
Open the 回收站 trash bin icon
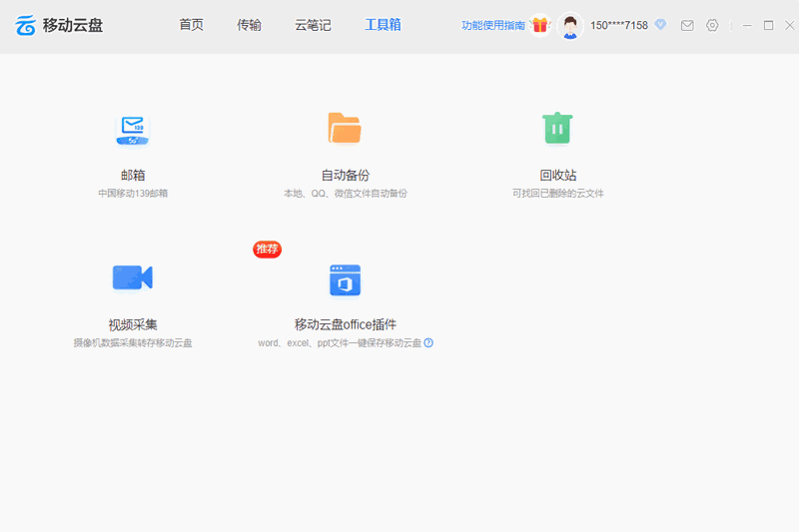tap(557, 128)
